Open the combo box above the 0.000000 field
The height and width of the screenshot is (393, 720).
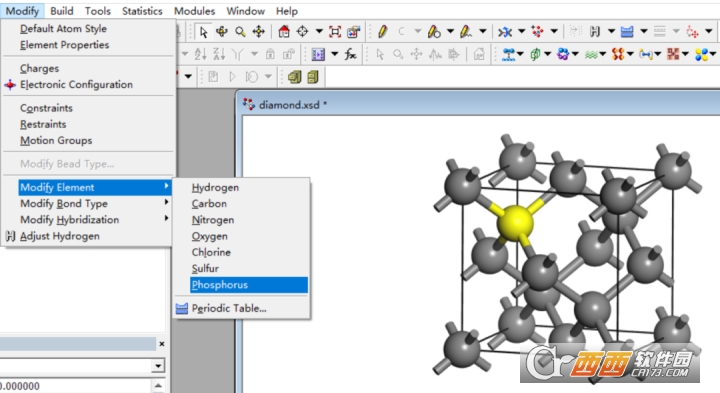tap(158, 366)
